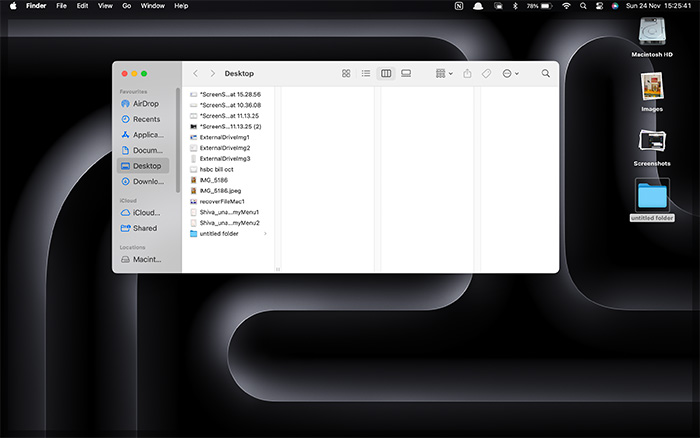Select file Shiva_una...myMenu2
The image size is (700, 438).
(229, 223)
